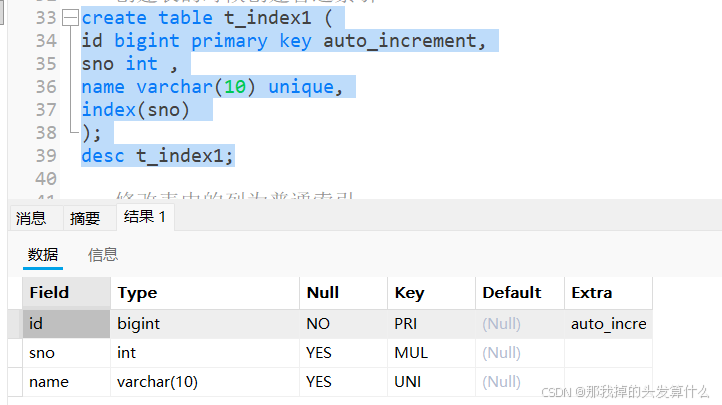Select the 'id' field cell
Image resolution: width=722 pixels, height=405 pixels.
click(x=66, y=324)
